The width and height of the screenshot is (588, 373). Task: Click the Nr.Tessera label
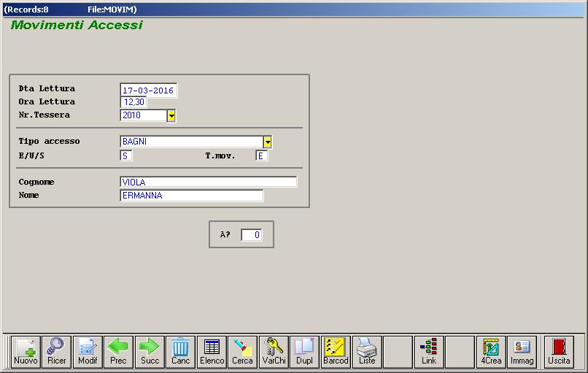click(x=45, y=115)
